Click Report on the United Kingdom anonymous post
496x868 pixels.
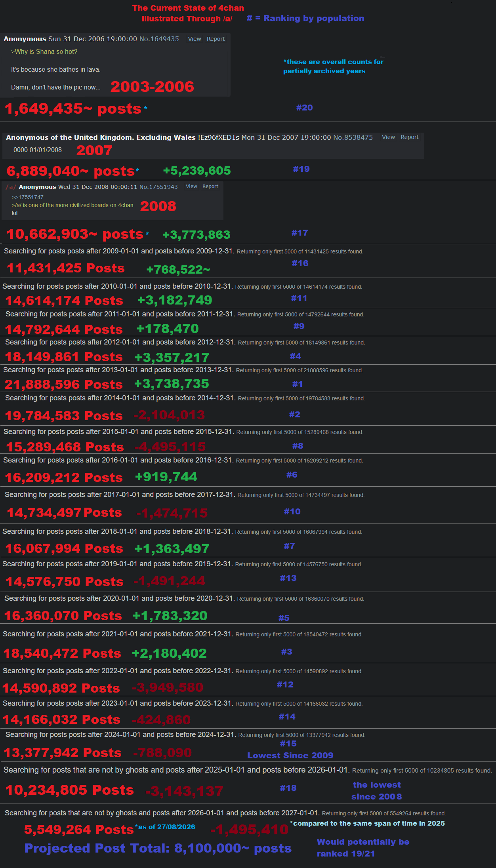pos(410,137)
